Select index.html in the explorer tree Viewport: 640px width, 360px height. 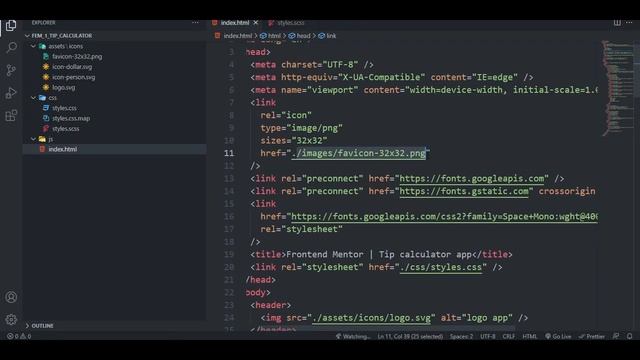point(114,149)
